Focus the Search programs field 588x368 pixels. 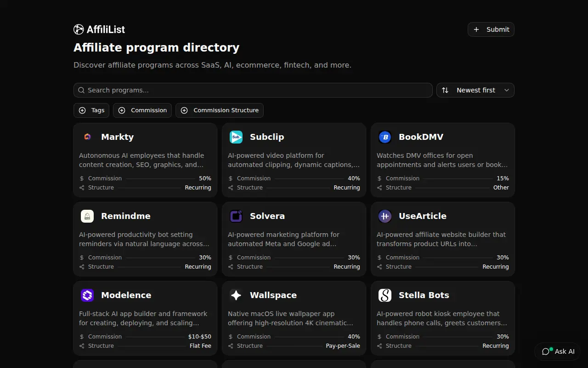tap(253, 90)
